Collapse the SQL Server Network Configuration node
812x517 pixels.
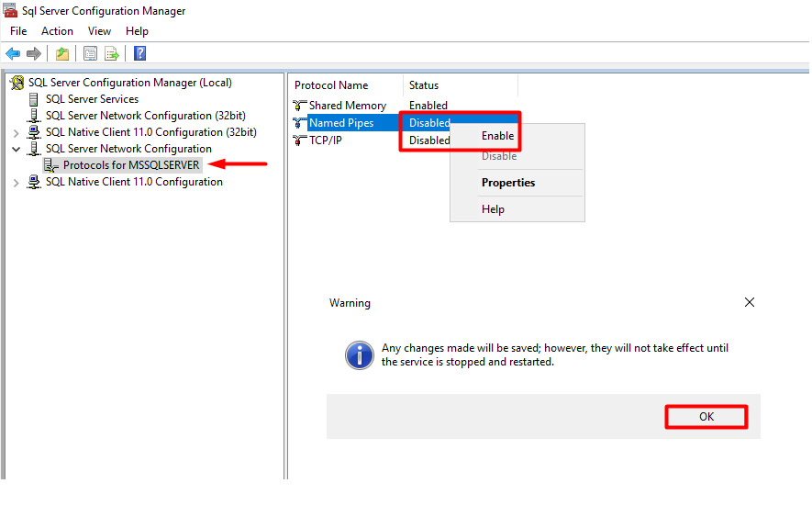[16, 150]
